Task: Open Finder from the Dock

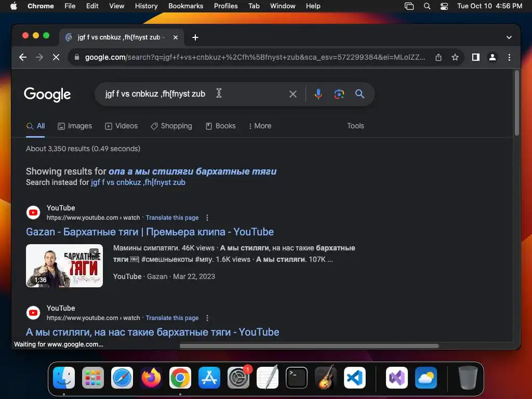Action: coord(64,378)
